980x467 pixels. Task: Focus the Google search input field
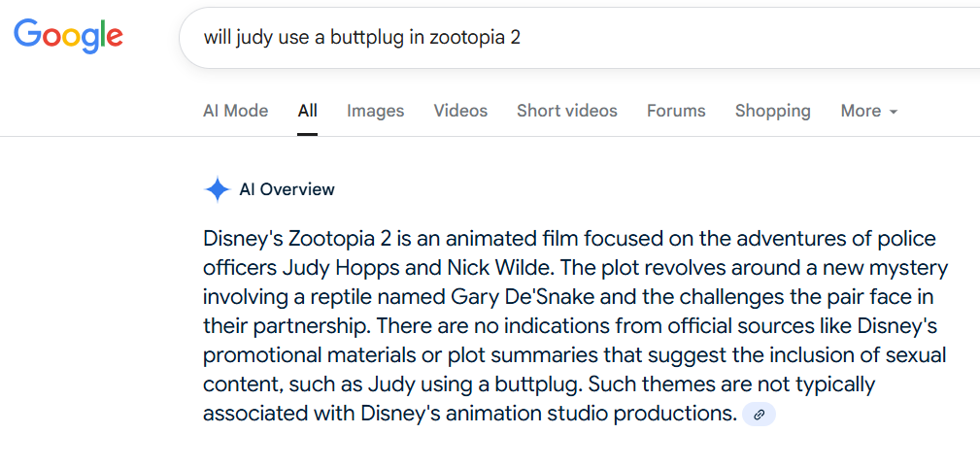(580, 38)
